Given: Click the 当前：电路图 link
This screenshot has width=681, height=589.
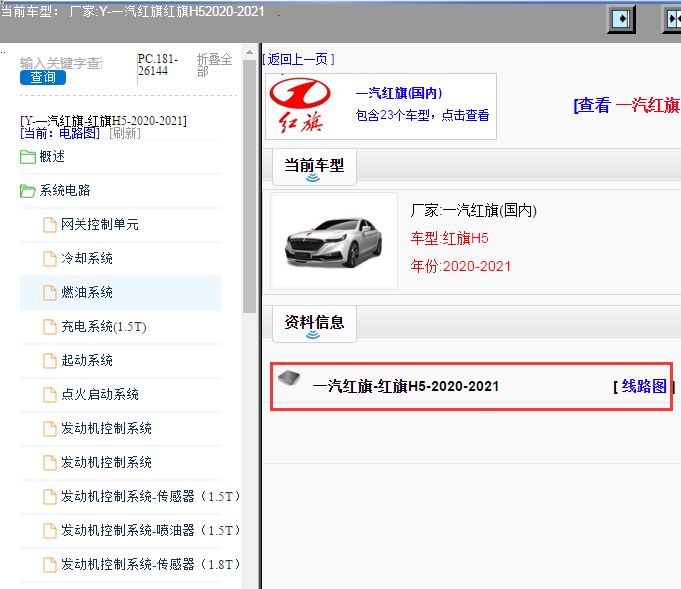Looking at the screenshot, I should pos(60,133).
